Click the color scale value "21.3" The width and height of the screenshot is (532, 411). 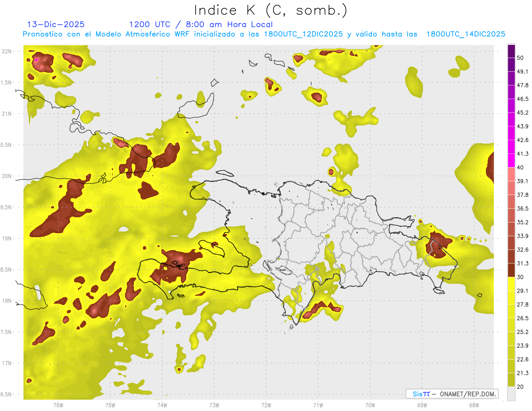(x=523, y=373)
